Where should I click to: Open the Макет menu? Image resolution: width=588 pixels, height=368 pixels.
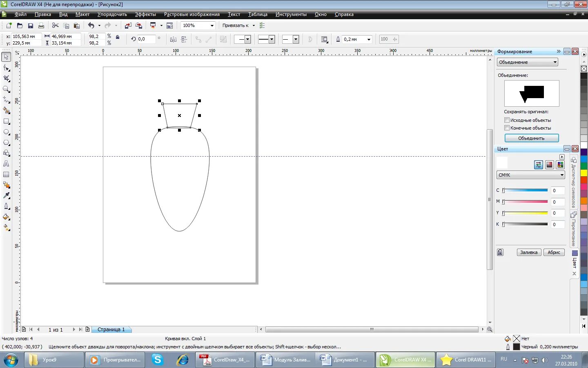tap(82, 14)
